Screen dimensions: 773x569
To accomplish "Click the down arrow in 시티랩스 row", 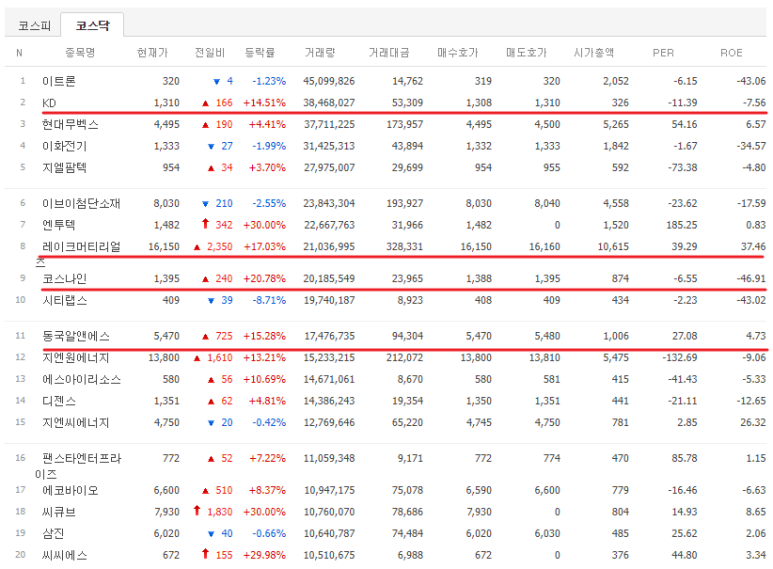I will click(211, 301).
